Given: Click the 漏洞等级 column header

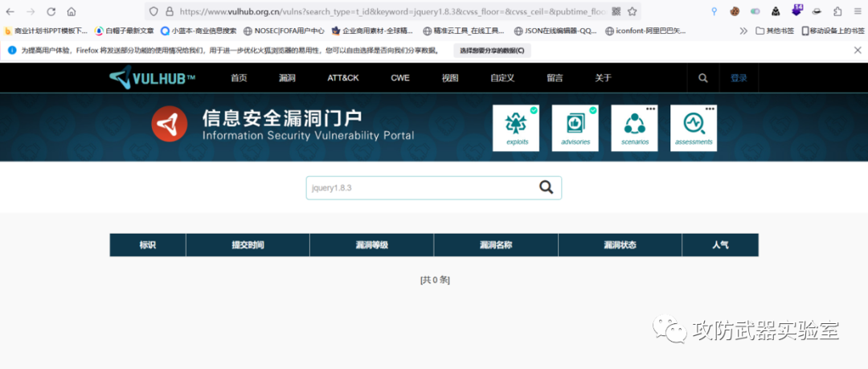Looking at the screenshot, I should [x=372, y=245].
